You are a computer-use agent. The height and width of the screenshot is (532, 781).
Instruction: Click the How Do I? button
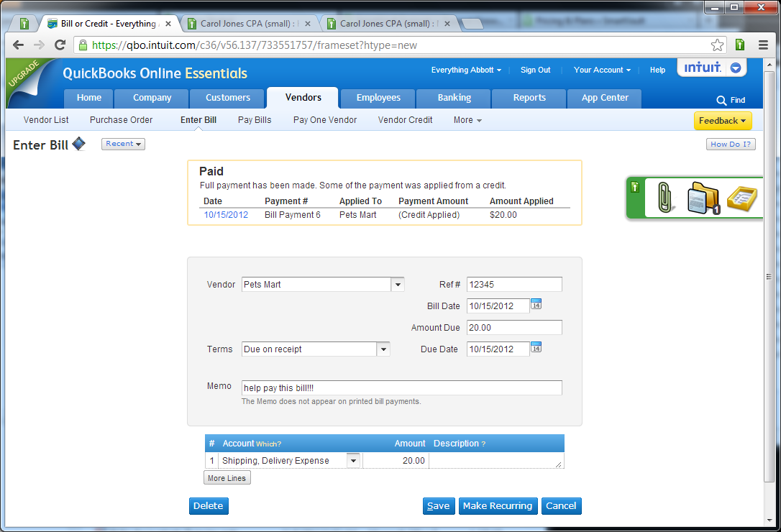pos(731,144)
